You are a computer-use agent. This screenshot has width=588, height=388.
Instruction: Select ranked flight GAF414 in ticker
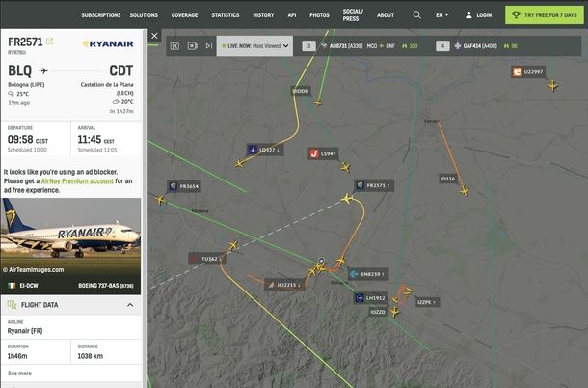point(477,46)
